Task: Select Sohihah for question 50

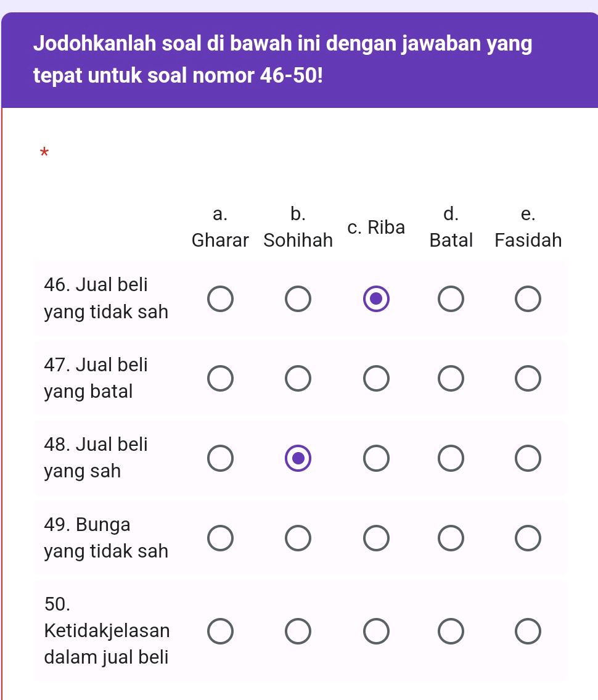Action: click(298, 631)
